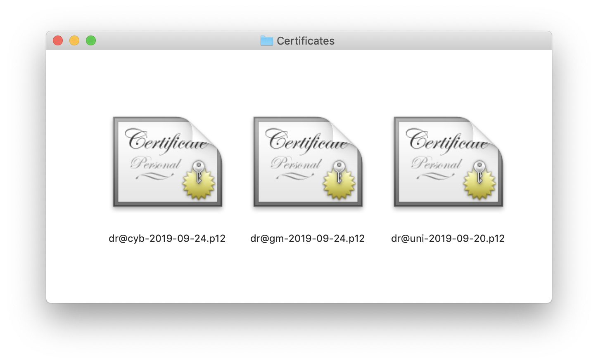The width and height of the screenshot is (598, 364).
Task: Click the file name dr@gm-2019-09-24.p12
Action: tap(308, 239)
